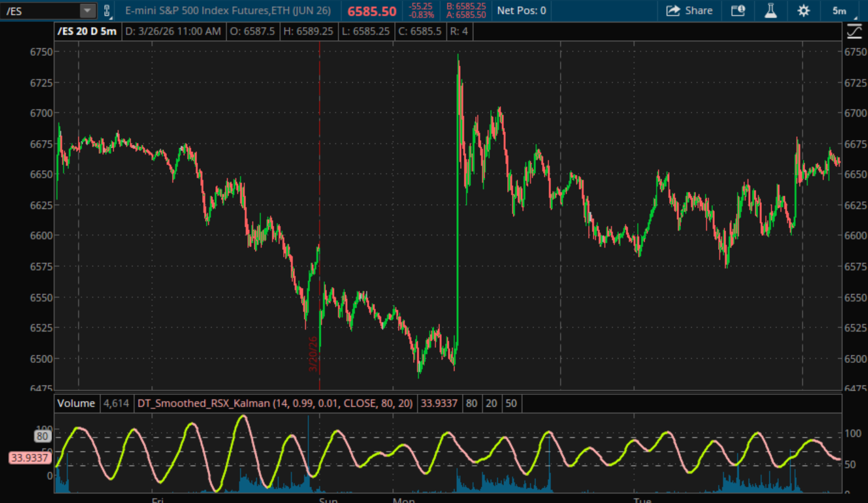Click the bid/ask quote in header
The image size is (868, 503).
pyautogui.click(x=465, y=11)
